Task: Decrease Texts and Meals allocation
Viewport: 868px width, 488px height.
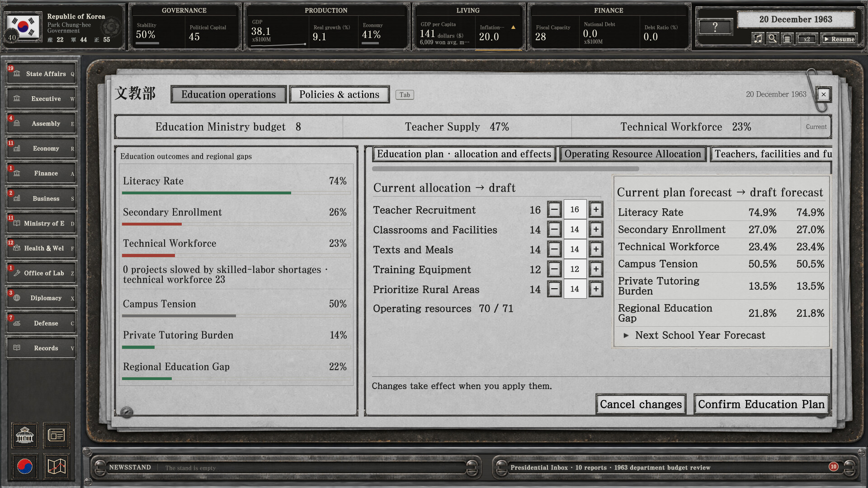Action: pyautogui.click(x=554, y=249)
